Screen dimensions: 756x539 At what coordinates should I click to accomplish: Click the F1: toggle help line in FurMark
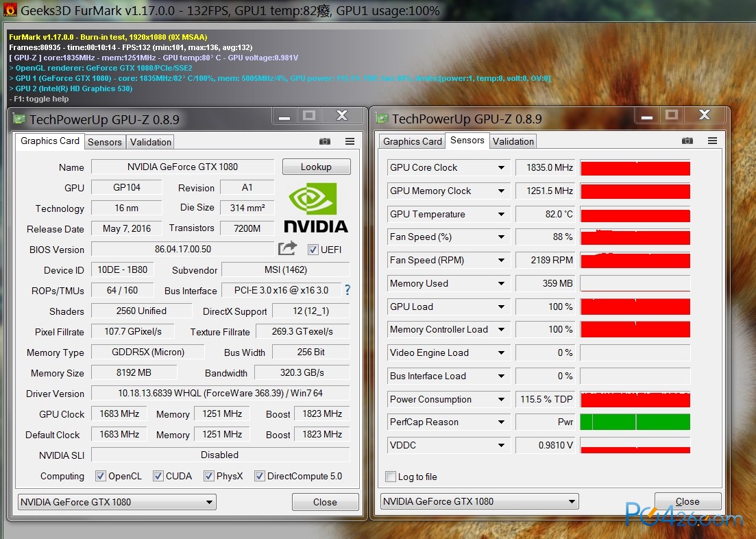(x=39, y=99)
